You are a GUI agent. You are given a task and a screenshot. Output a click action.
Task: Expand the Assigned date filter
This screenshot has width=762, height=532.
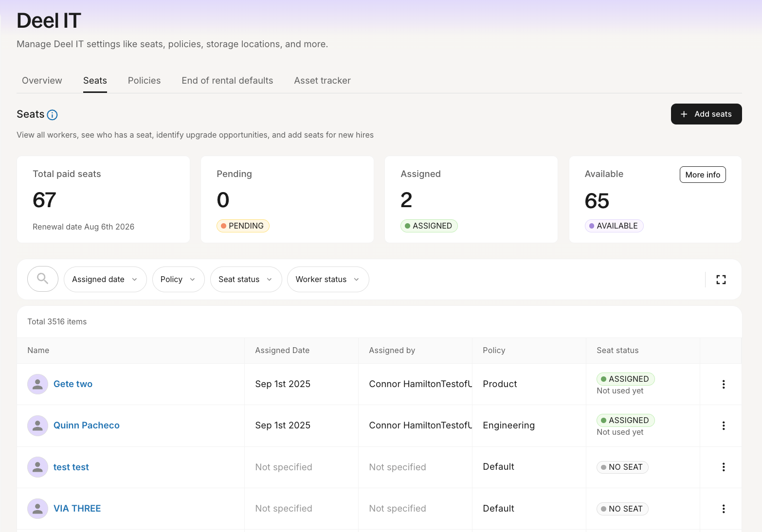coord(105,280)
